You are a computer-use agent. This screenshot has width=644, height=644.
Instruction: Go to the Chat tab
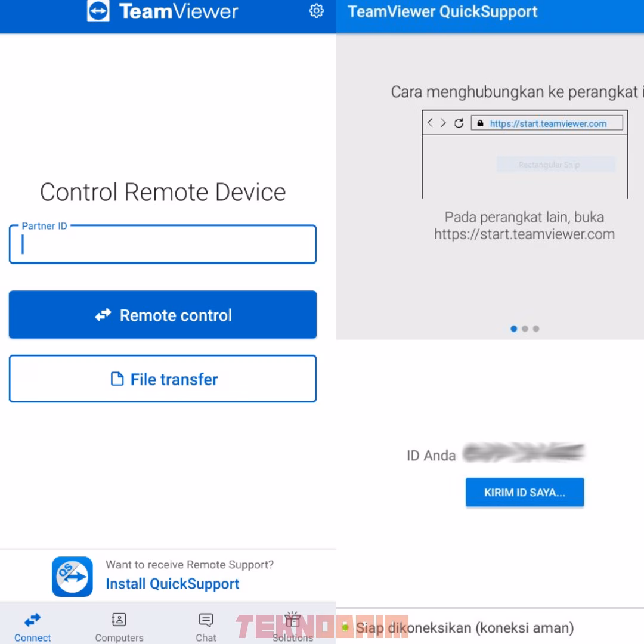pos(206,627)
